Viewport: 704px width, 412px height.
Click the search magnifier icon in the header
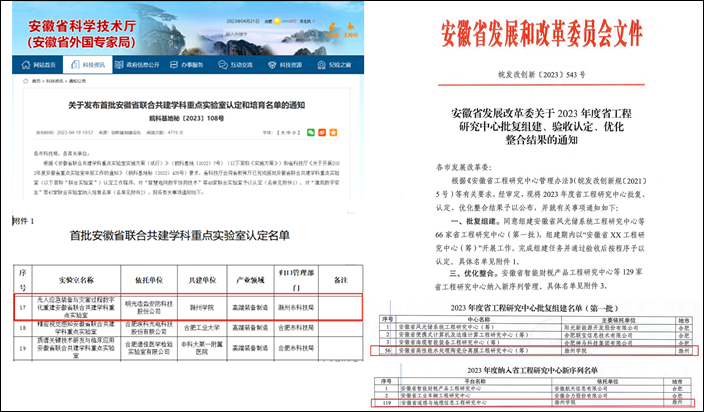[313, 34]
